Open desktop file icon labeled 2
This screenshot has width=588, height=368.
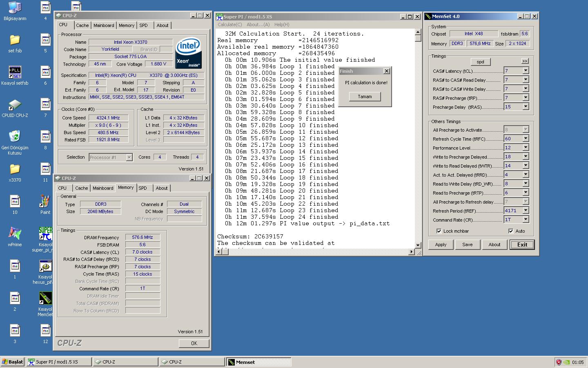(15, 302)
